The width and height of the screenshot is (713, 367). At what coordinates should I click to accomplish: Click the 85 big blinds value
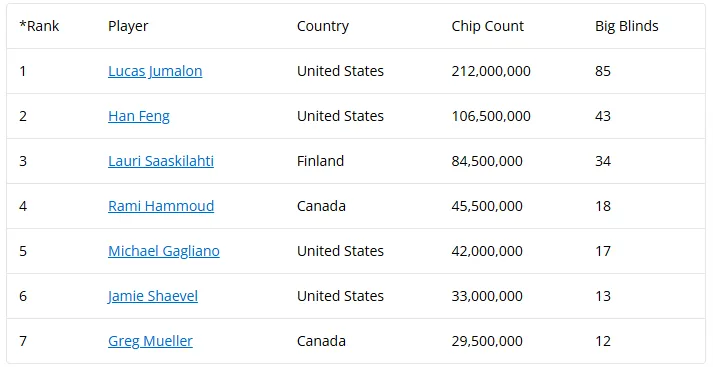(603, 71)
